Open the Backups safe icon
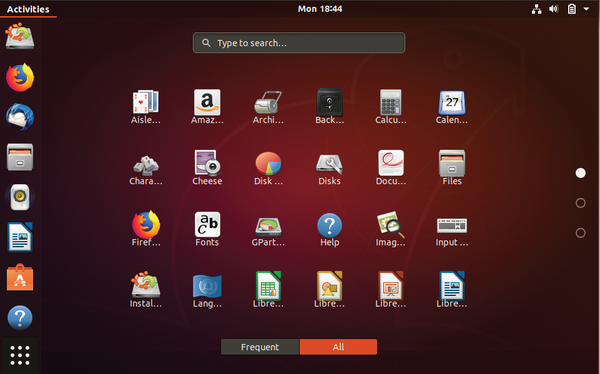This screenshot has height=374, width=600. click(329, 102)
